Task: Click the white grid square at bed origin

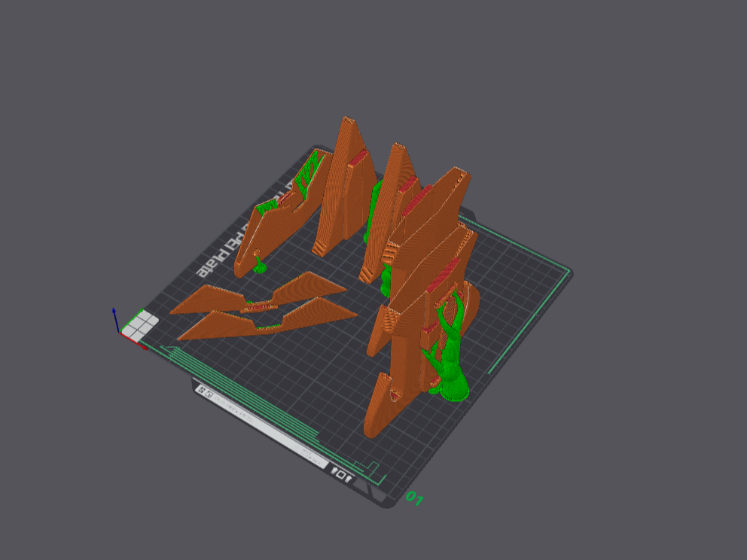Action: coord(140,325)
